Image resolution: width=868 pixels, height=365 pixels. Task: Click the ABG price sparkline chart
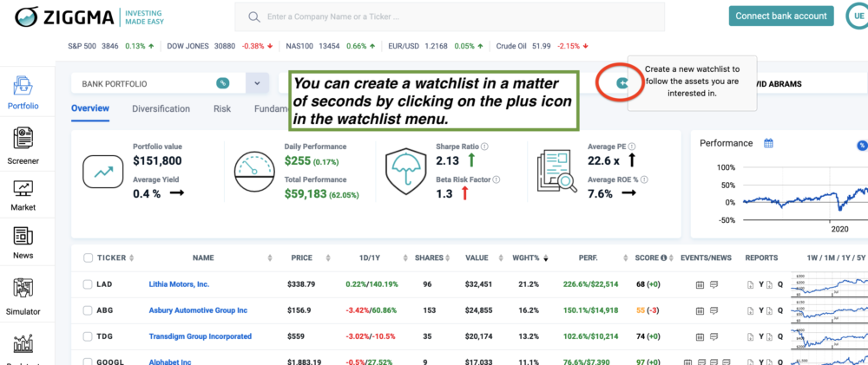coord(831,310)
